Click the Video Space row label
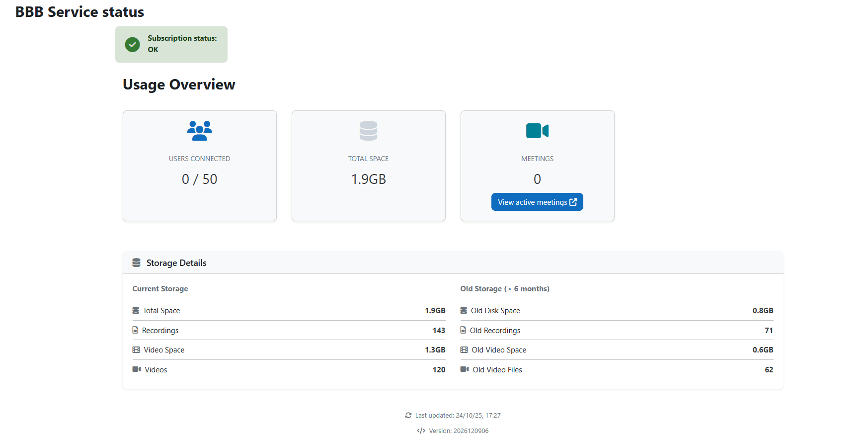 (164, 350)
